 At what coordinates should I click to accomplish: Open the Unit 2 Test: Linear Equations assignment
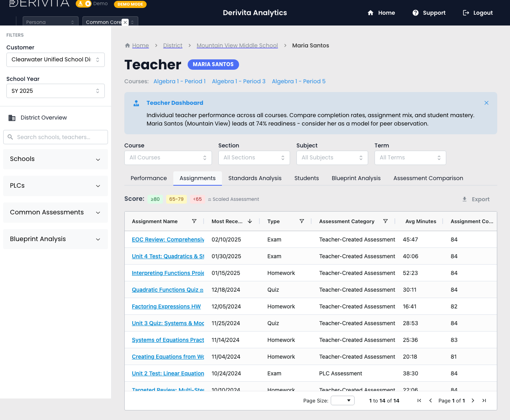coord(168,373)
